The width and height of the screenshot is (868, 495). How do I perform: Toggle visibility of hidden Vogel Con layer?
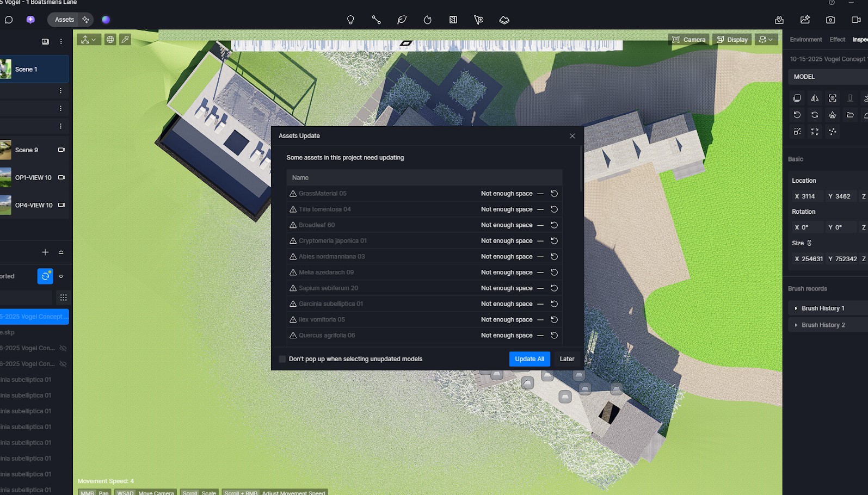click(x=63, y=348)
